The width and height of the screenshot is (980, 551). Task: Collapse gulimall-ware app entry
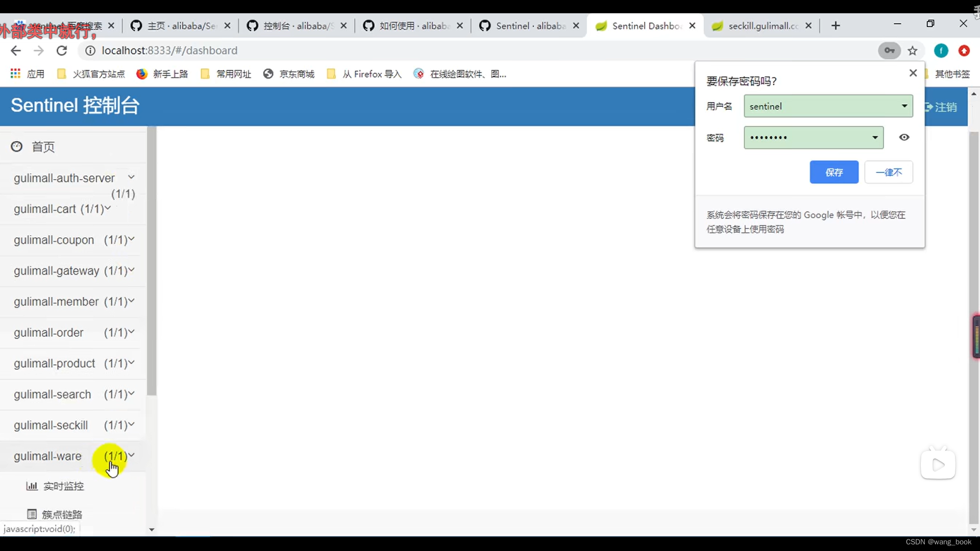click(x=73, y=456)
